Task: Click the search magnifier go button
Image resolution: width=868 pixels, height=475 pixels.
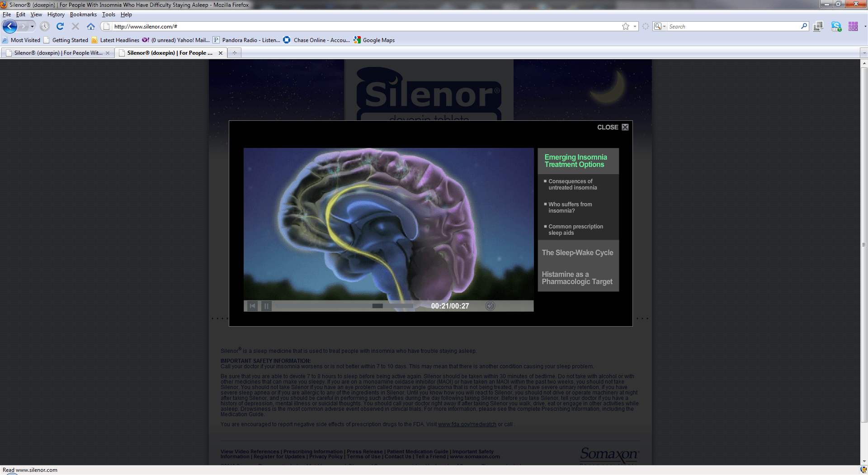Action: click(804, 27)
